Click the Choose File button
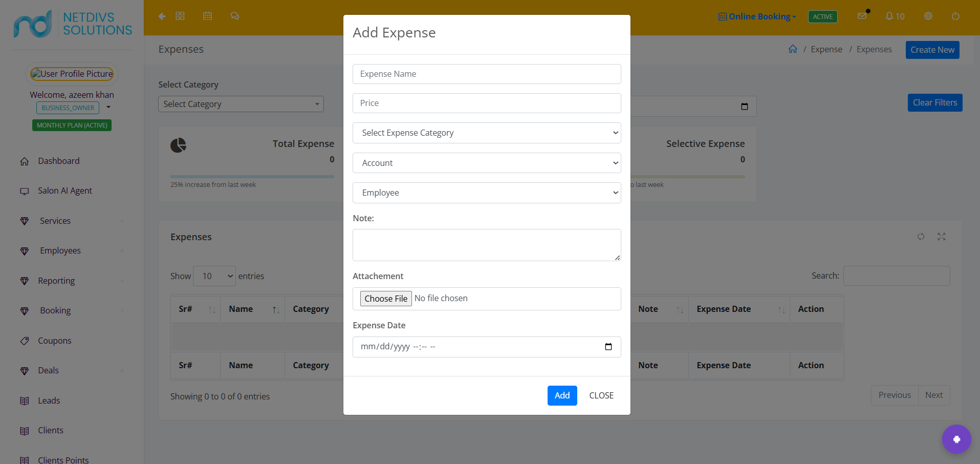Viewport: 980px width, 464px height. (386, 299)
